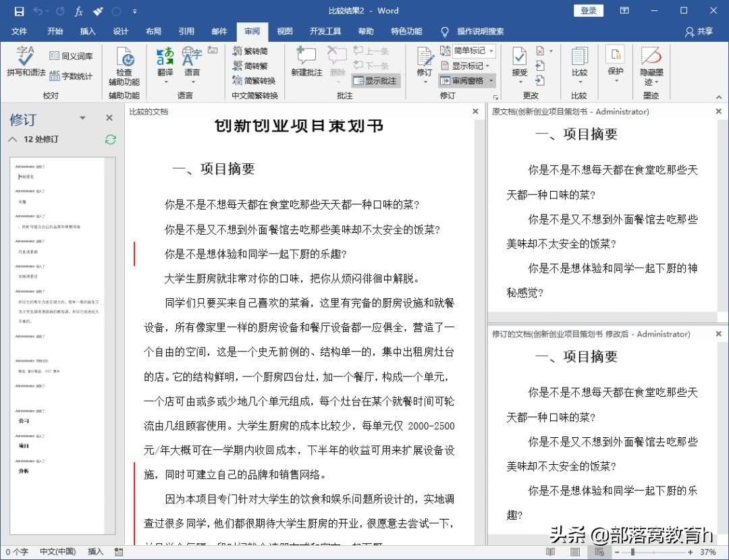Collapse the ribbon with the up chevron

click(x=720, y=96)
